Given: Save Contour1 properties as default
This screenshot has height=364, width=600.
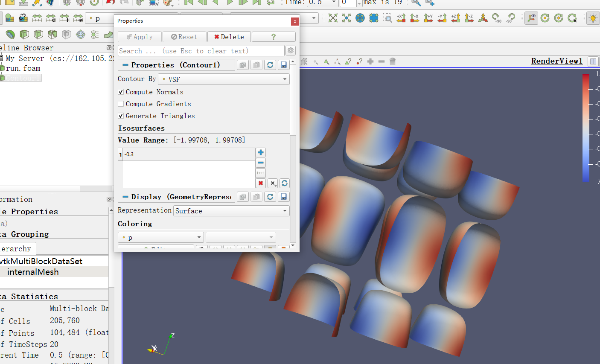Looking at the screenshot, I should coord(283,65).
